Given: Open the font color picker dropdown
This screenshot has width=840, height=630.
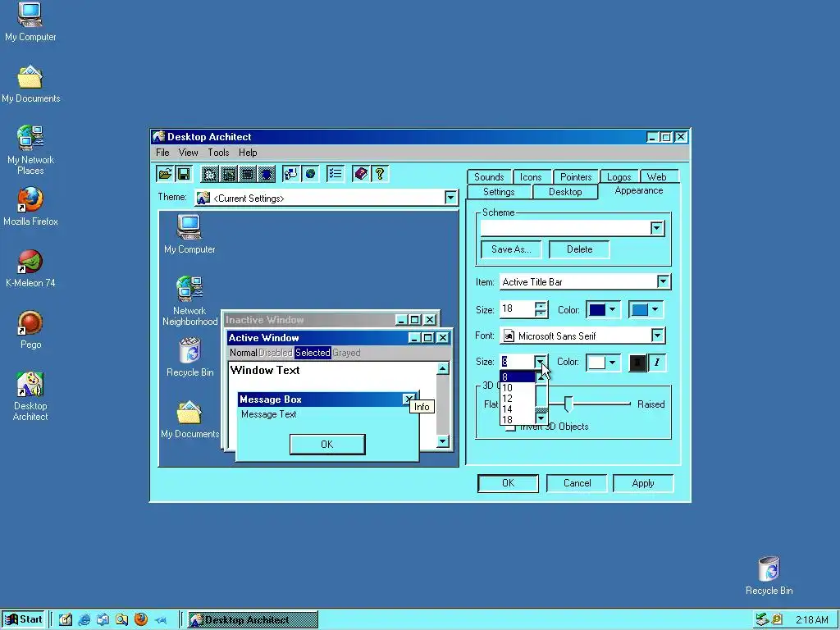Looking at the screenshot, I should tap(612, 362).
